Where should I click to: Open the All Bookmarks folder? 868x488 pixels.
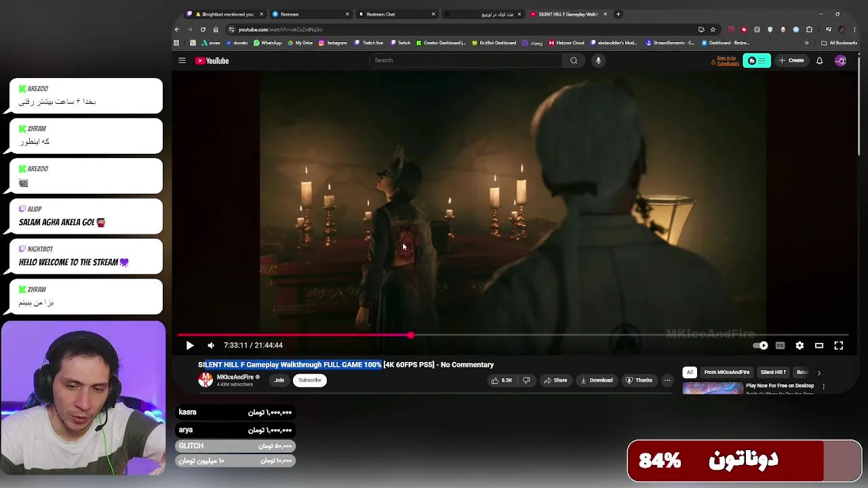(x=840, y=43)
